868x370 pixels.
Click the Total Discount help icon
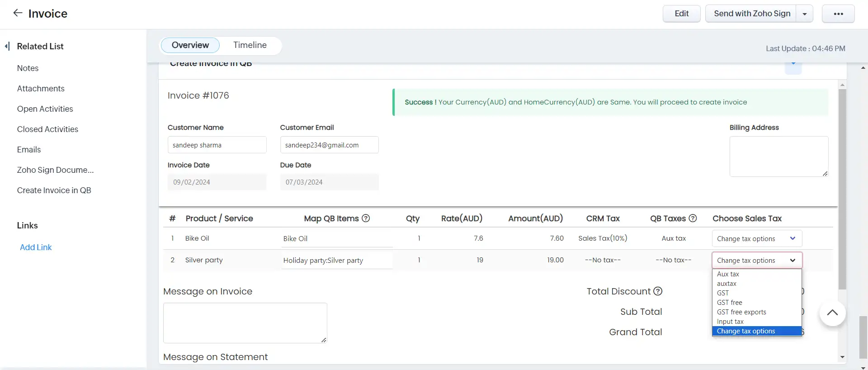(658, 291)
